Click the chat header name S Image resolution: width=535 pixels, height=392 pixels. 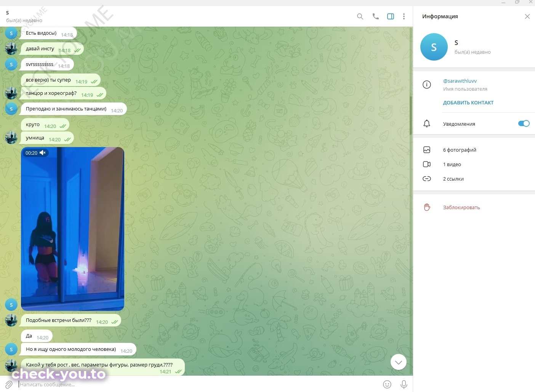tap(7, 13)
